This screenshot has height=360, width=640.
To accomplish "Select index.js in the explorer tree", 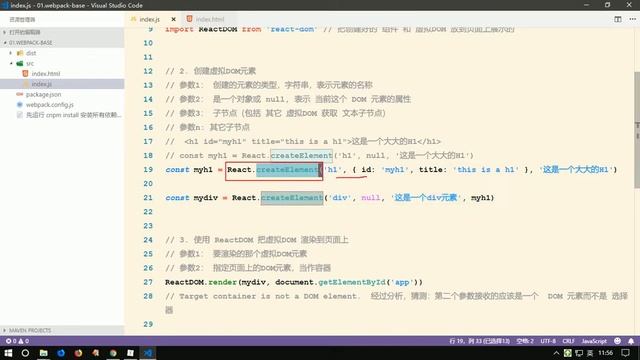I will 62,84.
